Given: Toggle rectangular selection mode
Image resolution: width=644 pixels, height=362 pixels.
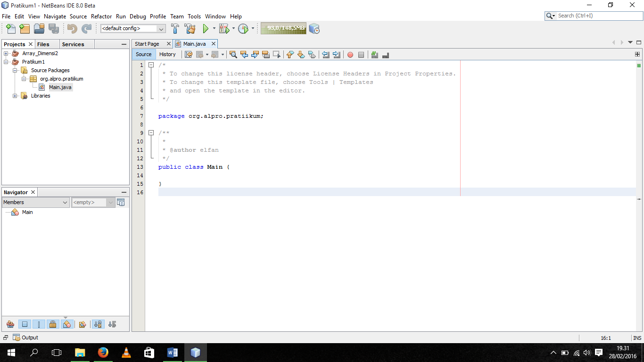Looking at the screenshot, I should click(x=277, y=55).
